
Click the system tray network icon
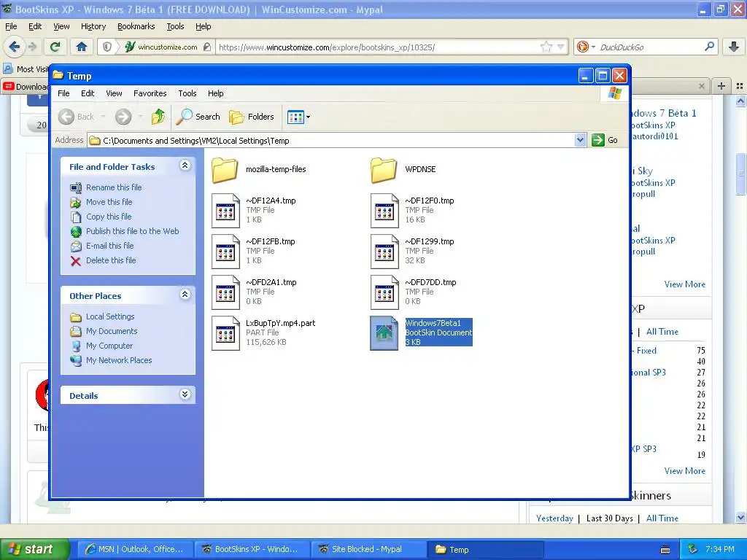pos(692,549)
